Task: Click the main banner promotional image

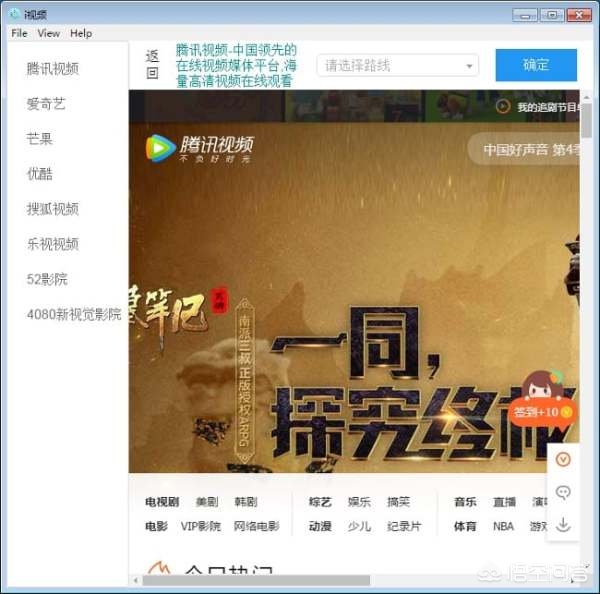Action: coord(354,297)
